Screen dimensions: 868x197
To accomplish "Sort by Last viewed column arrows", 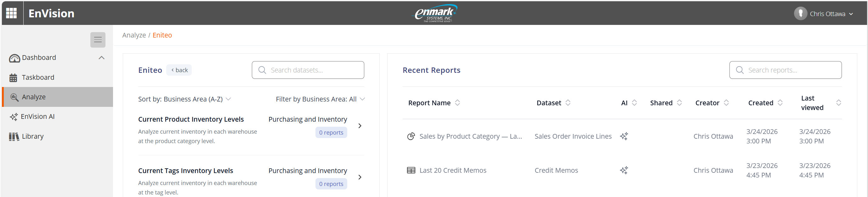I will [839, 102].
